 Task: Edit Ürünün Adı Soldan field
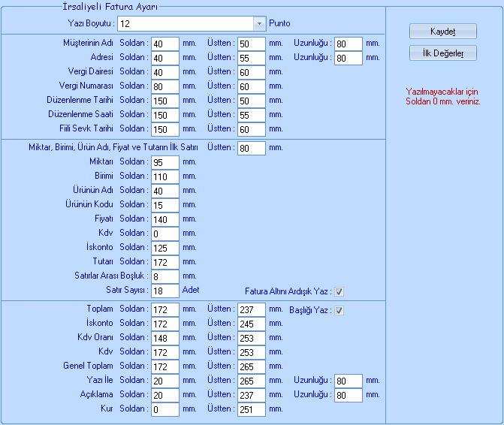click(165, 191)
